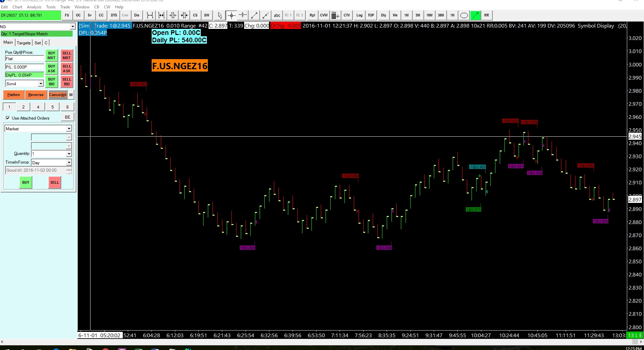The width and height of the screenshot is (644, 350).
Task: Click the CC toolbar button
Action: (x=101, y=15)
